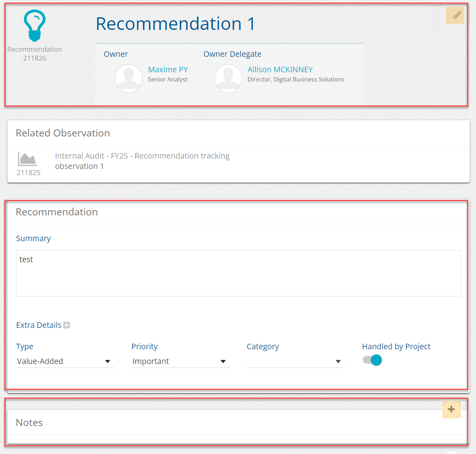The image size is (476, 454).
Task: Open Allison MCKINNEY's profile link
Action: click(280, 70)
